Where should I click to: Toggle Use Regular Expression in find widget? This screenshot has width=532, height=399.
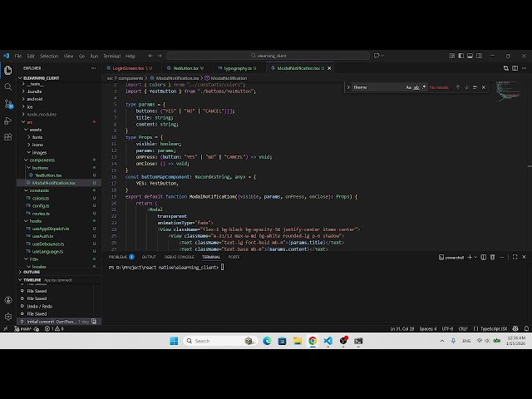424,87
